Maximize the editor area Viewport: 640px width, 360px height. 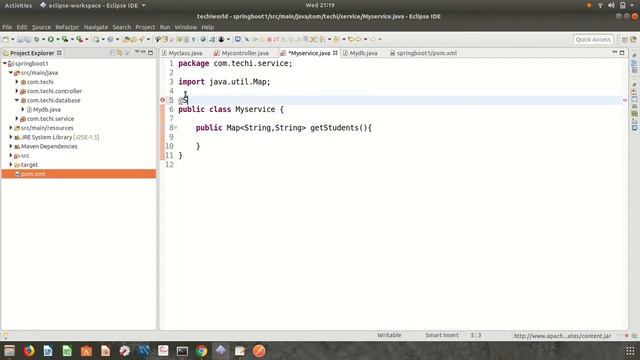pyautogui.click(x=622, y=53)
